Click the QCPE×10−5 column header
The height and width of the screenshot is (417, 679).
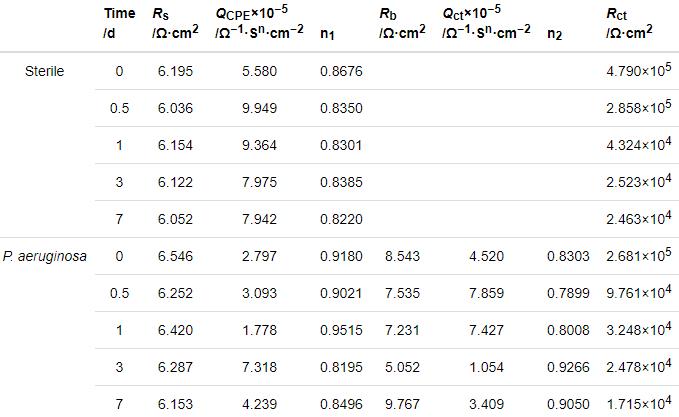(x=258, y=24)
